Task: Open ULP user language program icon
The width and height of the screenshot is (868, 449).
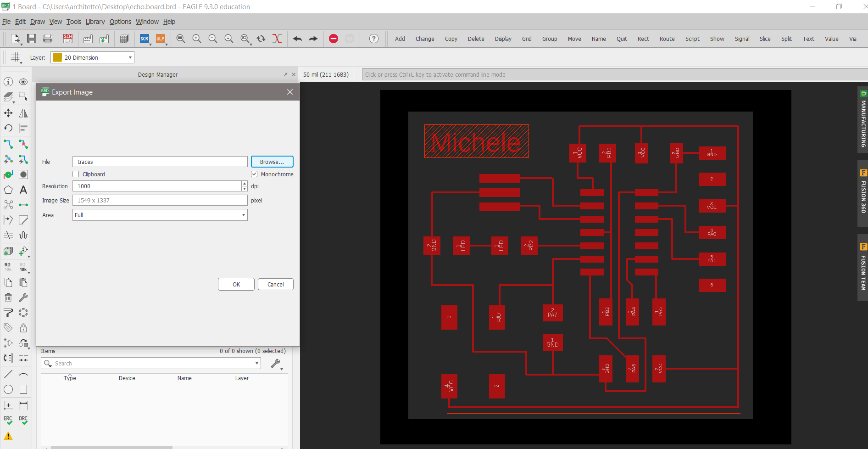Action: (160, 39)
